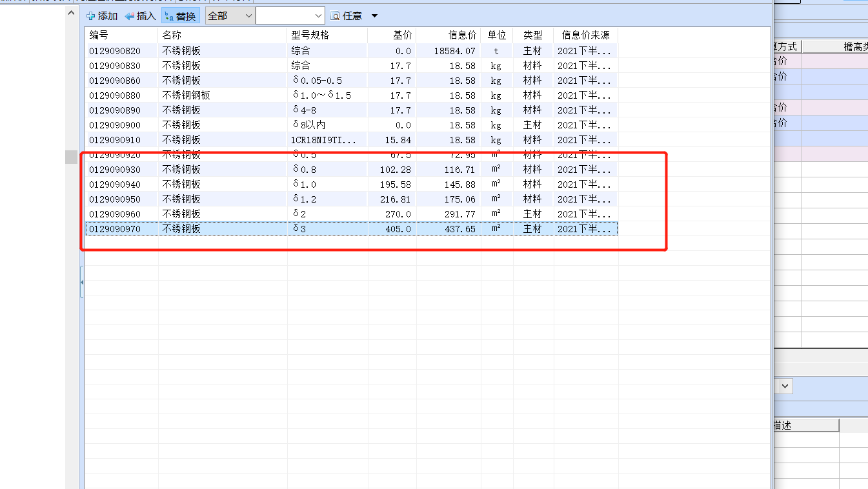Click the 15.84 base price cell

(x=392, y=140)
